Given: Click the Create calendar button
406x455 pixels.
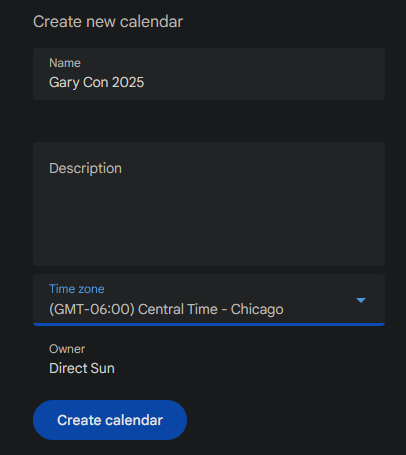Looking at the screenshot, I should 110,420.
